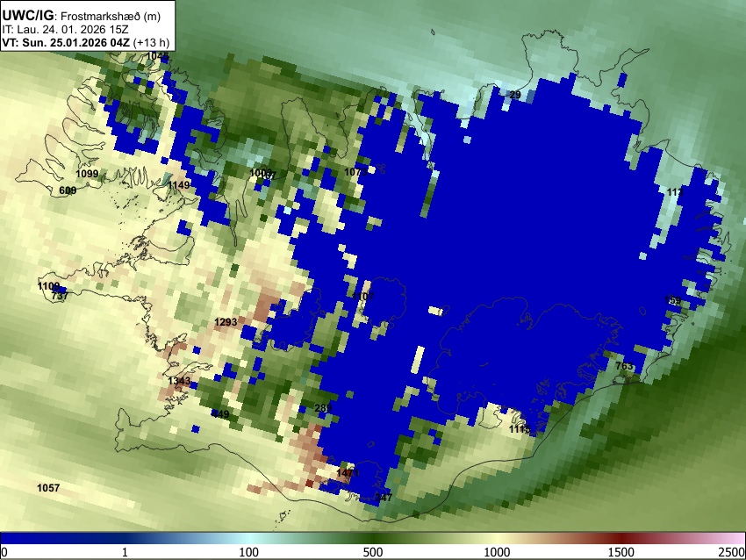The image size is (746, 560).
Task: Click the map value '737'
Action: 60,296
